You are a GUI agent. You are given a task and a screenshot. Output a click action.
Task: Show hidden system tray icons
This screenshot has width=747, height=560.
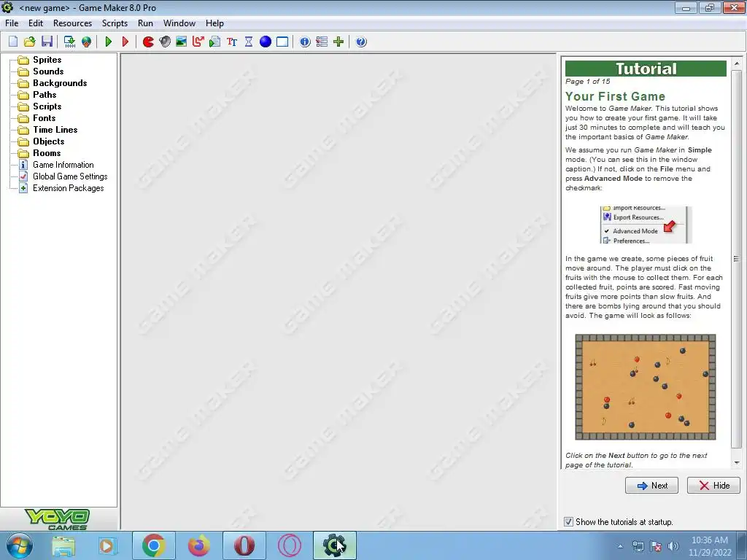pyautogui.click(x=620, y=546)
